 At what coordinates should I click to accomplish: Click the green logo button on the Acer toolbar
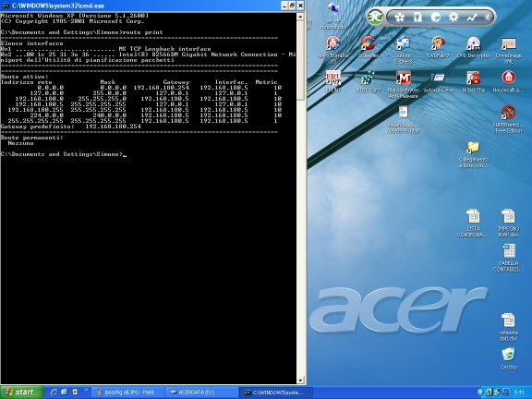point(375,17)
